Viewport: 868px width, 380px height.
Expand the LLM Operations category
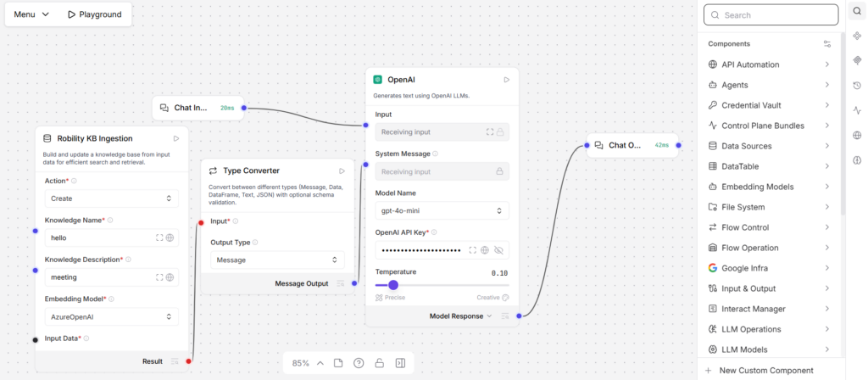pos(770,329)
